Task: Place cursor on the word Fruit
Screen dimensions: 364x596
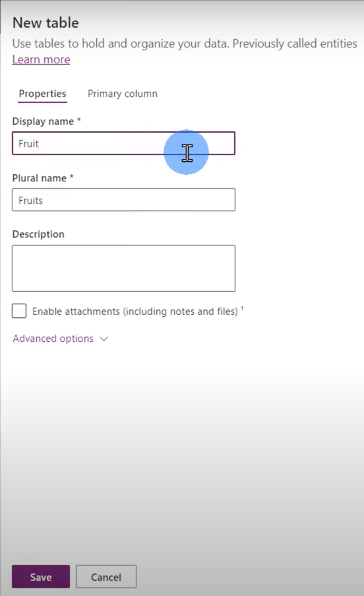Action: coord(28,144)
